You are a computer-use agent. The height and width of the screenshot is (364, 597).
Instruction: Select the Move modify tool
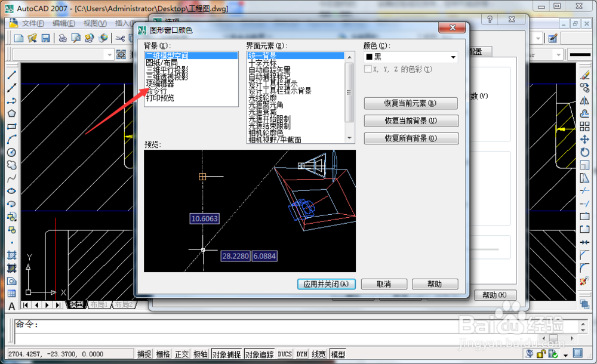pyautogui.click(x=585, y=140)
